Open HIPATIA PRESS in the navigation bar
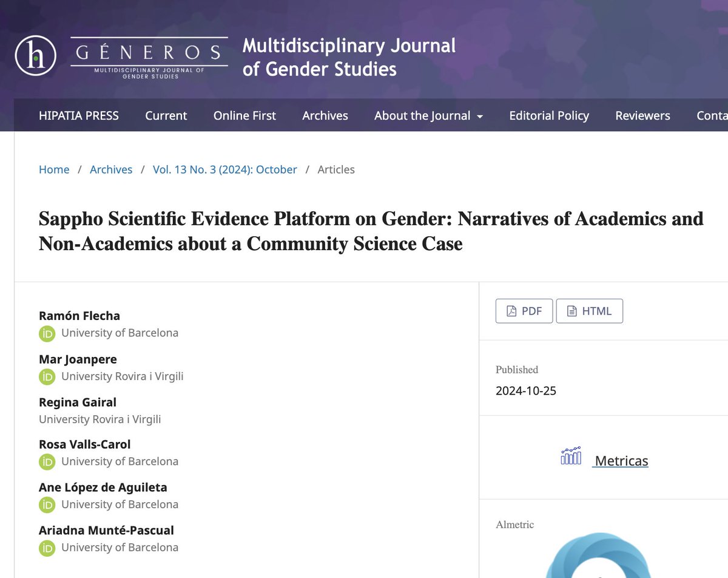728x578 pixels. pos(79,115)
